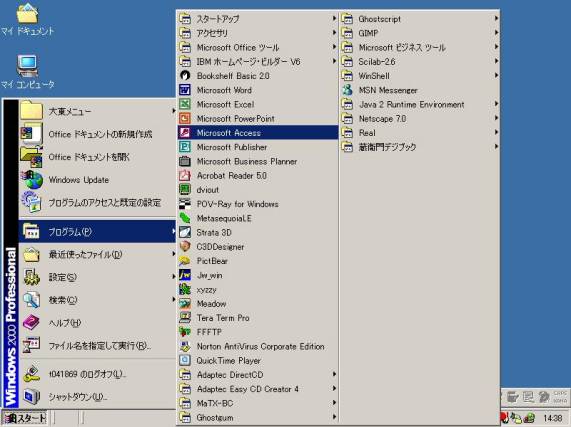Screen dimensions: 571x427
Task: Open the プログラム(P) menu entry
Action: coord(98,232)
